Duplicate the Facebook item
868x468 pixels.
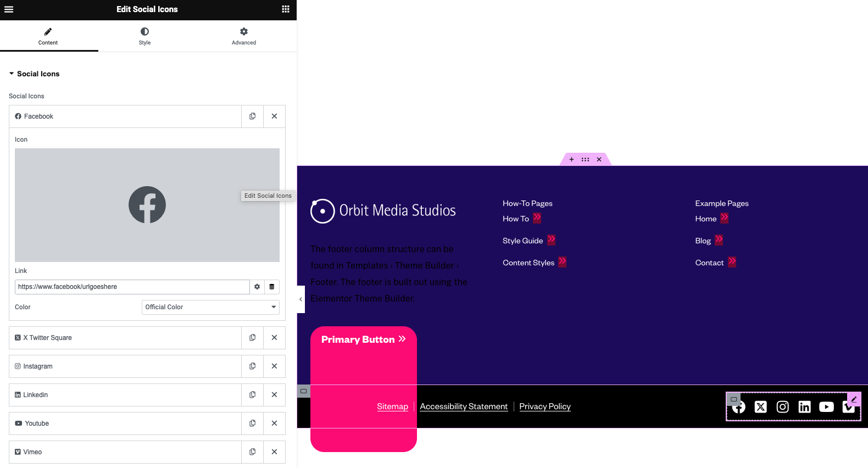point(253,116)
